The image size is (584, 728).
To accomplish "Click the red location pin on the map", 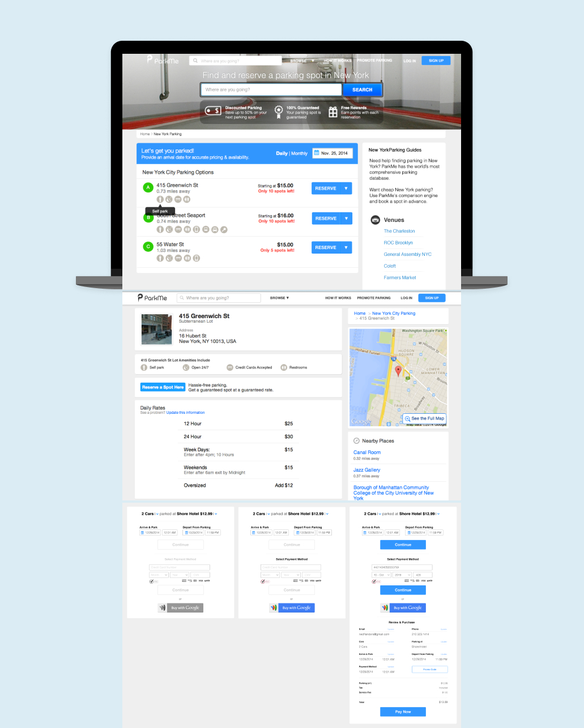I will (398, 371).
